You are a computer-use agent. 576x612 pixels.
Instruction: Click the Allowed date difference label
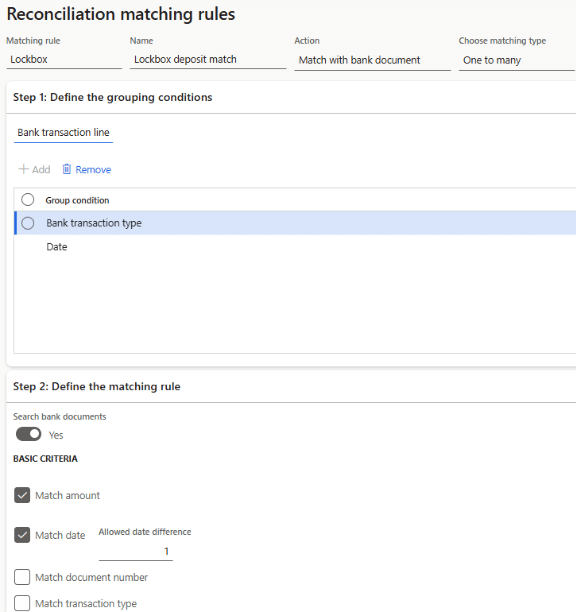pyautogui.click(x=145, y=532)
